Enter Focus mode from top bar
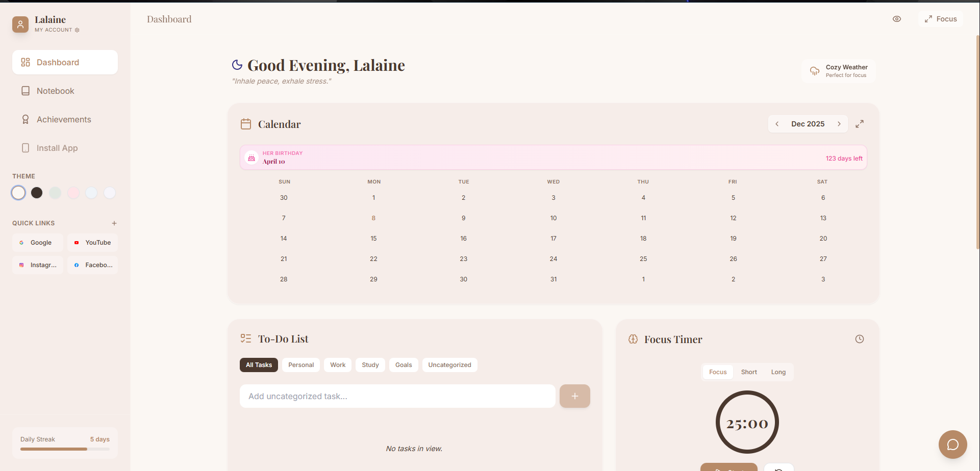Viewport: 980px width, 471px height. (941, 19)
